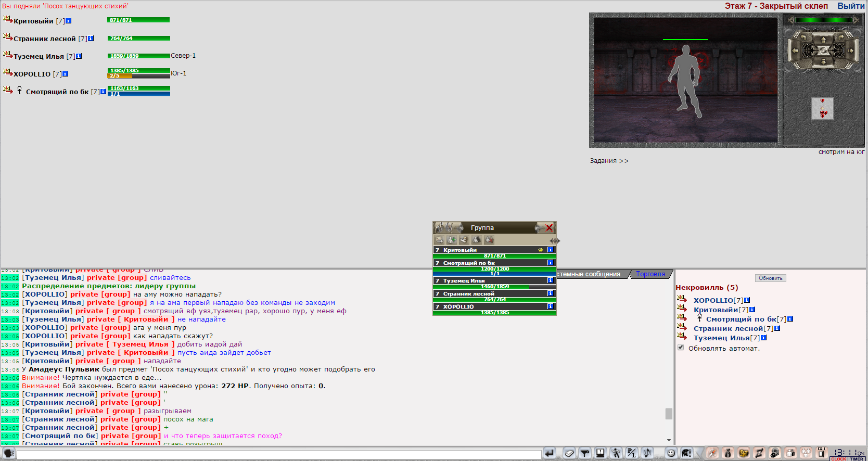
Task: Open info for Туземец Илья in Группа panel
Action: (x=550, y=280)
